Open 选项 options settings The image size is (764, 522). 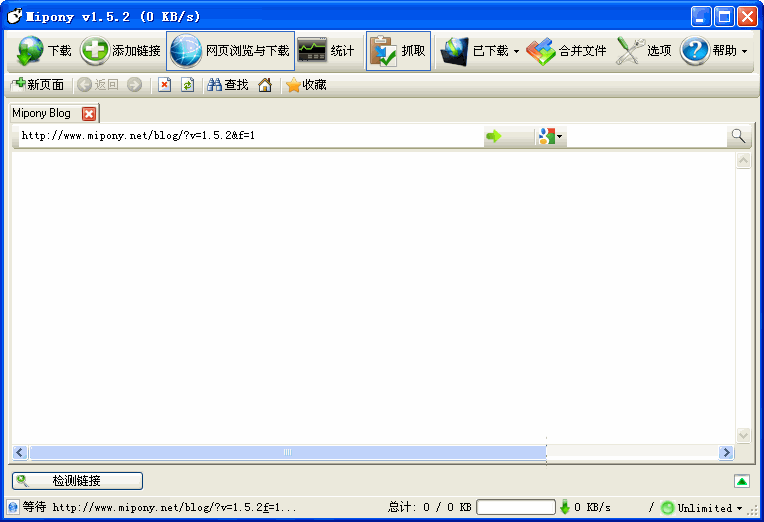click(x=644, y=51)
